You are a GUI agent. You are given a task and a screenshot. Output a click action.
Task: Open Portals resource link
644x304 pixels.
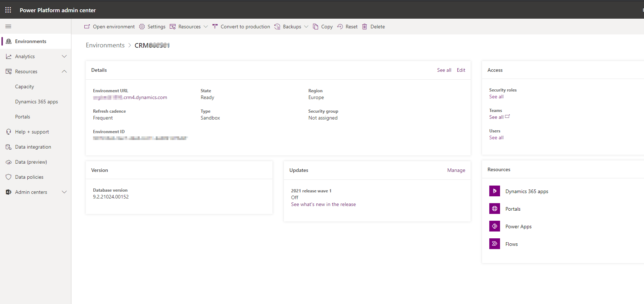(x=513, y=209)
